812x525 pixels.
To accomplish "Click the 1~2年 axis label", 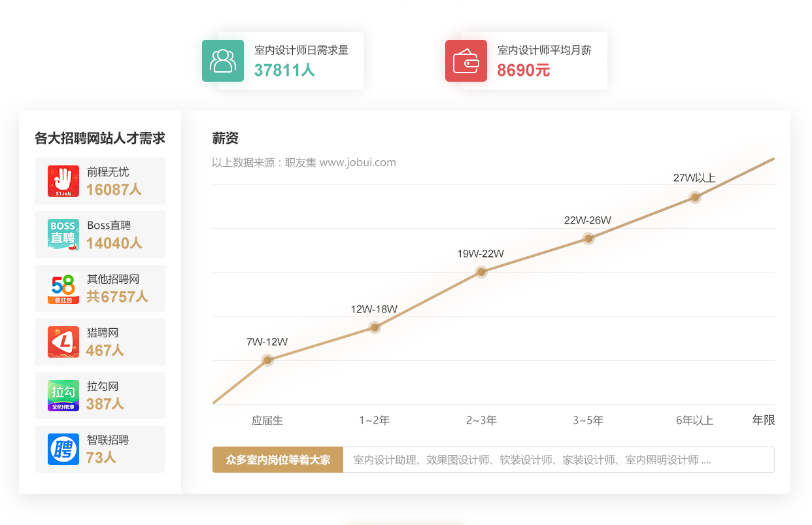I will pos(375,420).
